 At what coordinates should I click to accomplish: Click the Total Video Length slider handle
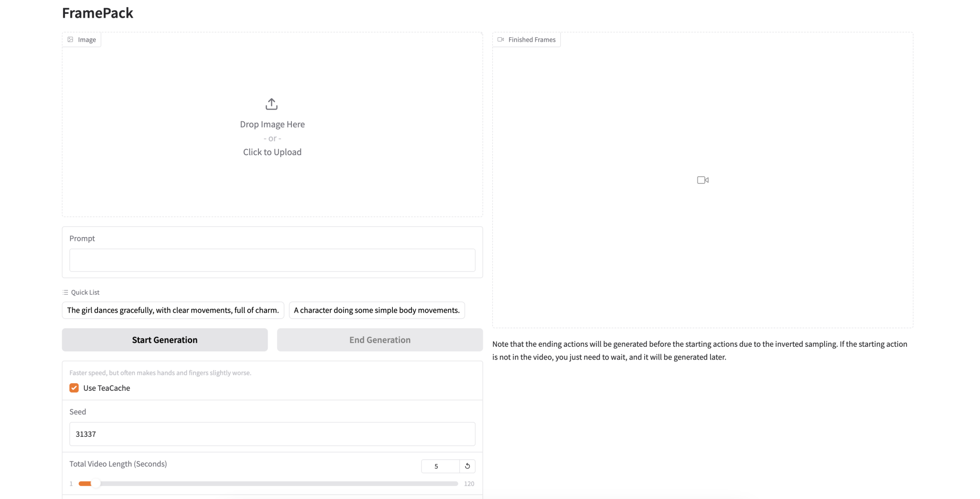(96, 484)
